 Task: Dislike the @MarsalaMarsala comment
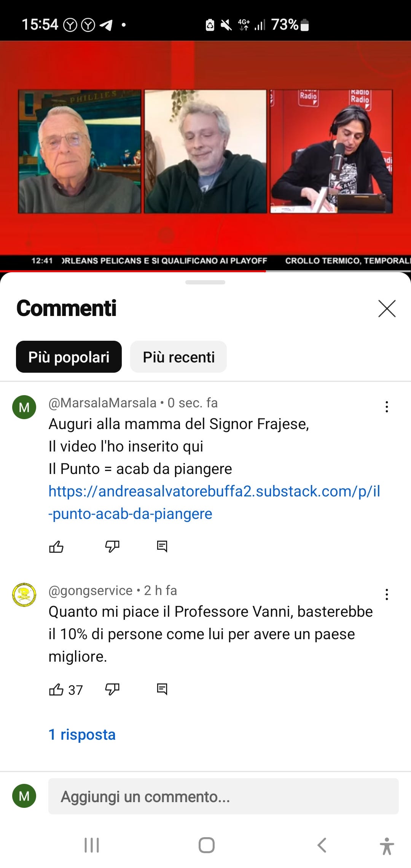coord(112,547)
